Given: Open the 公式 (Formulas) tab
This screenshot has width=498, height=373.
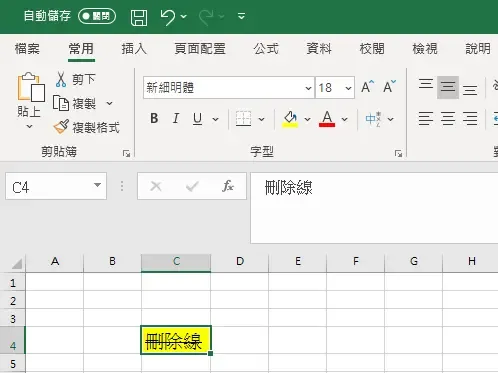Looking at the screenshot, I should [x=266, y=49].
